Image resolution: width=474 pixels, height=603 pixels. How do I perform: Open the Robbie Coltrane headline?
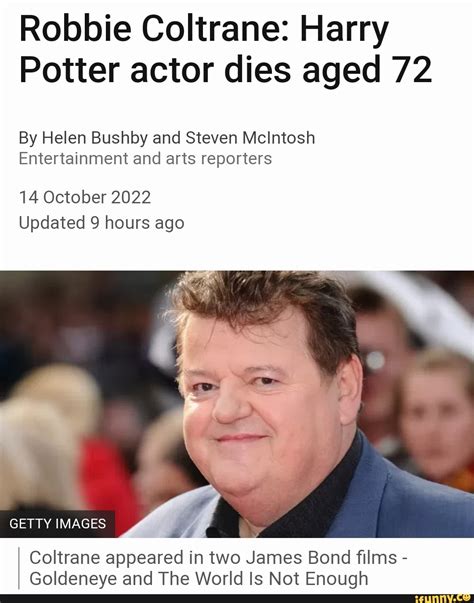coord(226,50)
